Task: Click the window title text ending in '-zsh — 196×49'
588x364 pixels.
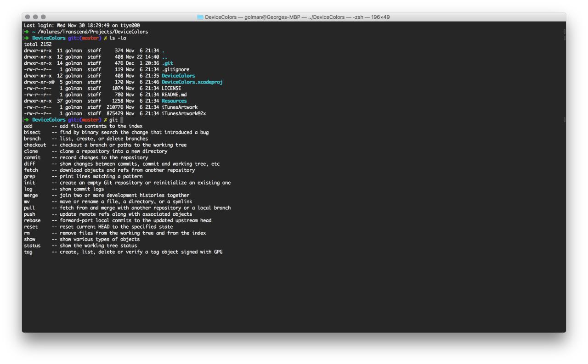Action: 298,17
